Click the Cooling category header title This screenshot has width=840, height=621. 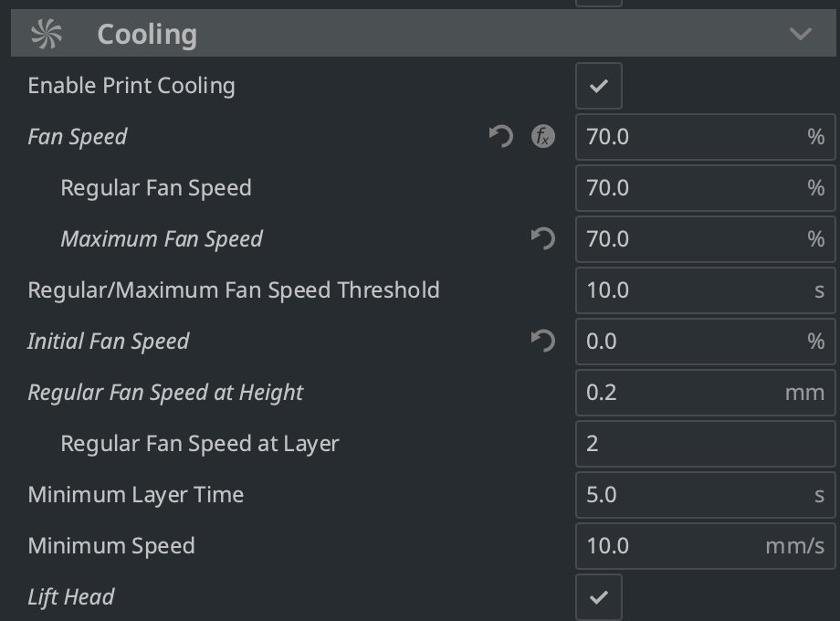(x=147, y=35)
